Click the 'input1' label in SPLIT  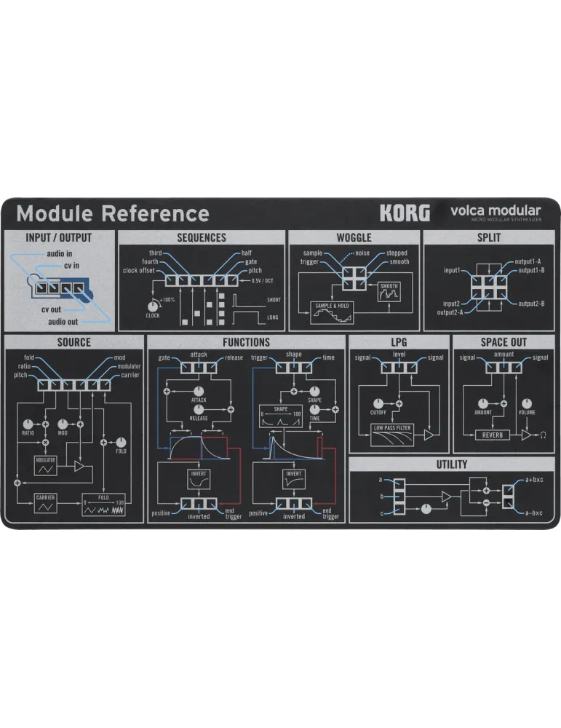[x=452, y=270]
